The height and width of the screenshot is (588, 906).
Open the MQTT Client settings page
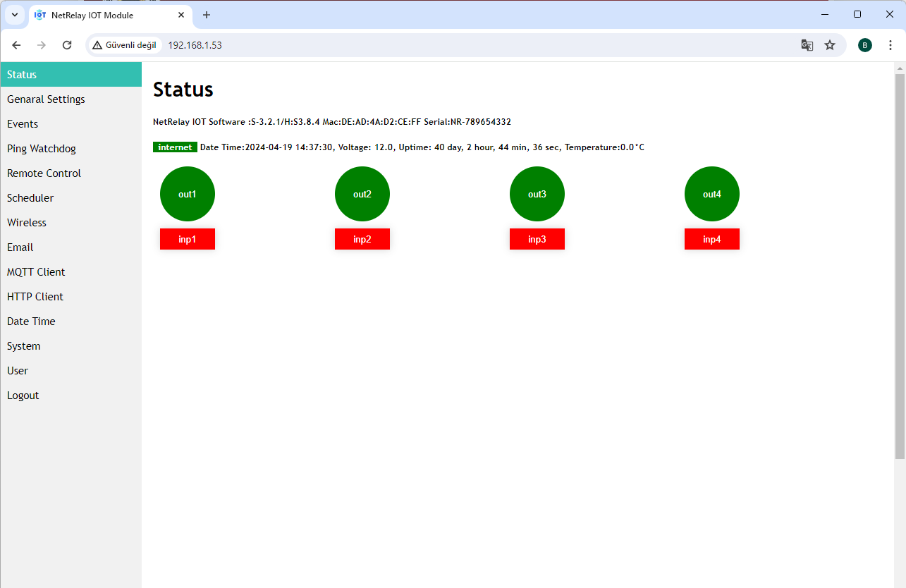(x=36, y=272)
